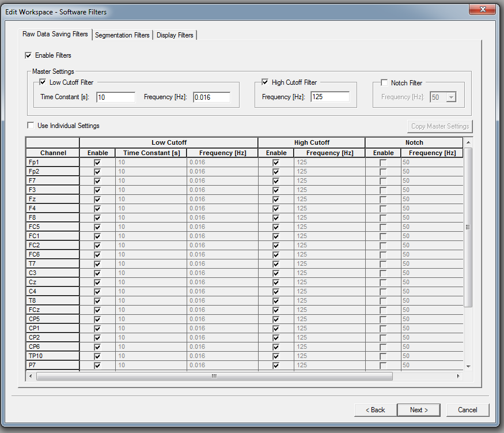Click the Time Constant input field

click(x=116, y=97)
